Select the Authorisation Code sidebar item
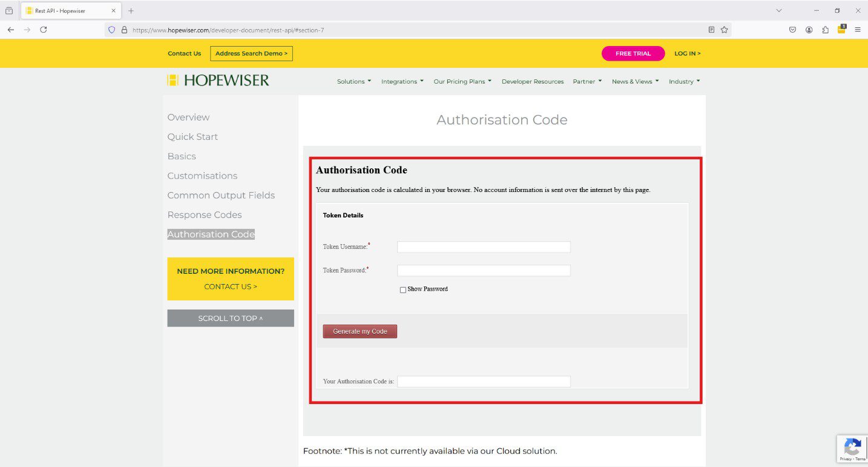 [x=211, y=234]
